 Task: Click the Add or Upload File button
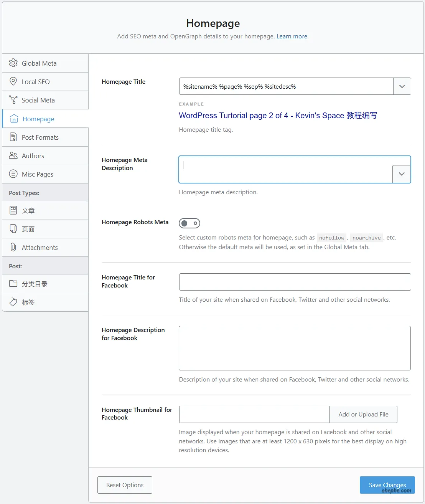[x=363, y=414]
